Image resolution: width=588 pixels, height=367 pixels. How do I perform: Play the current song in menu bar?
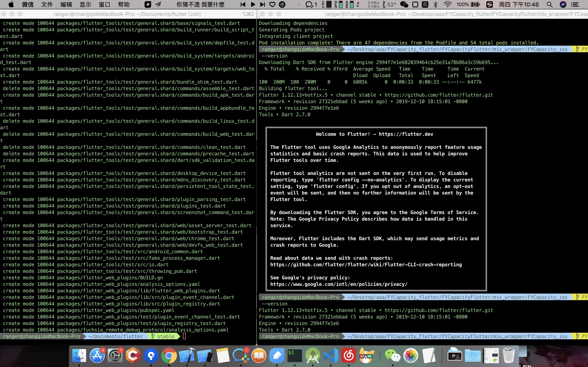pyautogui.click(x=253, y=4)
